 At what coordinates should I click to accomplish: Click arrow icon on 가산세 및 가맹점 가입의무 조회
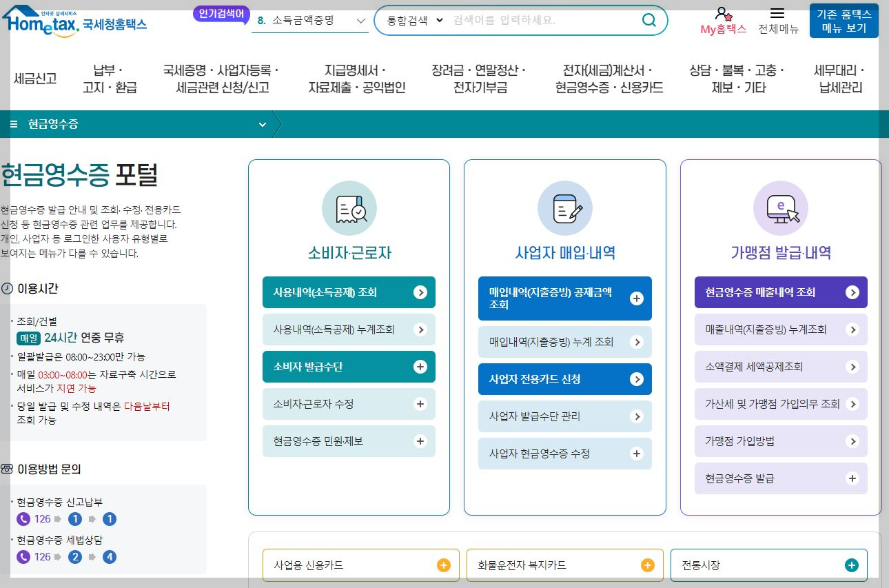click(852, 404)
